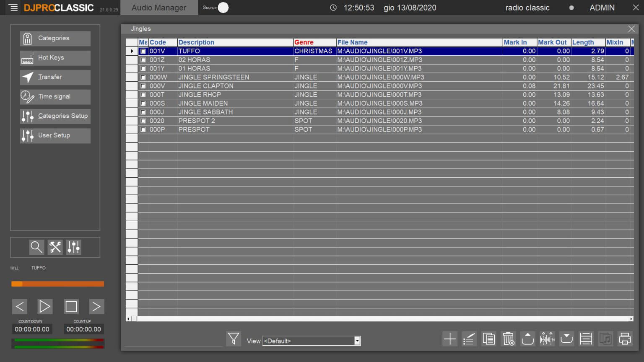Click the filter funnel icon near View
Viewport: 644px width, 362px height.
coord(234,339)
